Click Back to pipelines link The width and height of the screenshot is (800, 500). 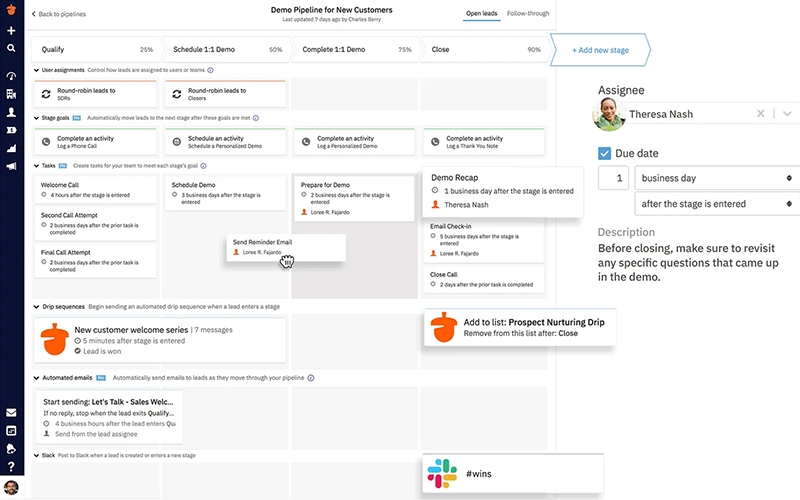pos(59,14)
